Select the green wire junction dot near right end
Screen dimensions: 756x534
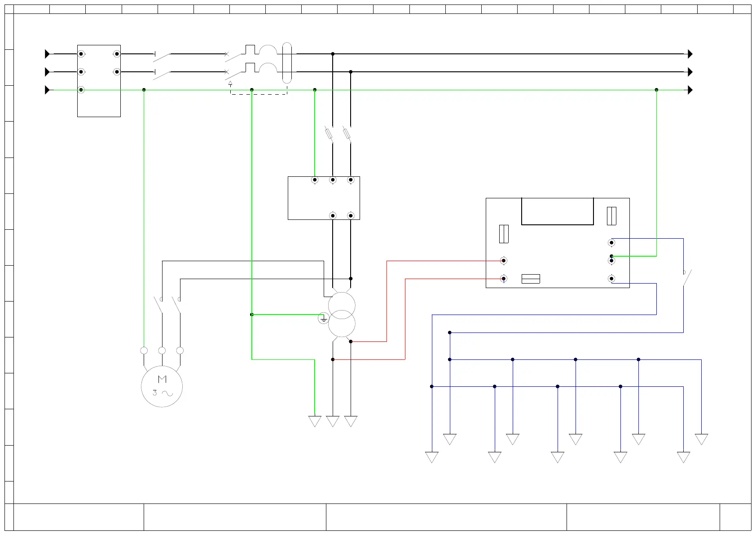(656, 90)
